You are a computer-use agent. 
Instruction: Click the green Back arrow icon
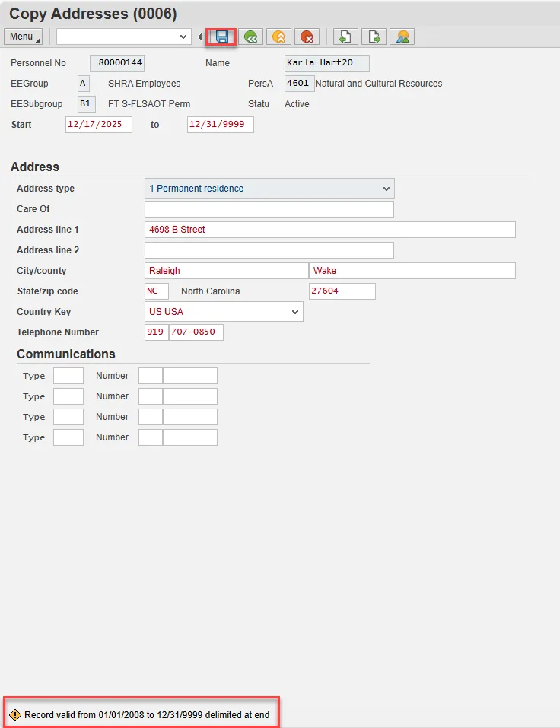pos(250,37)
